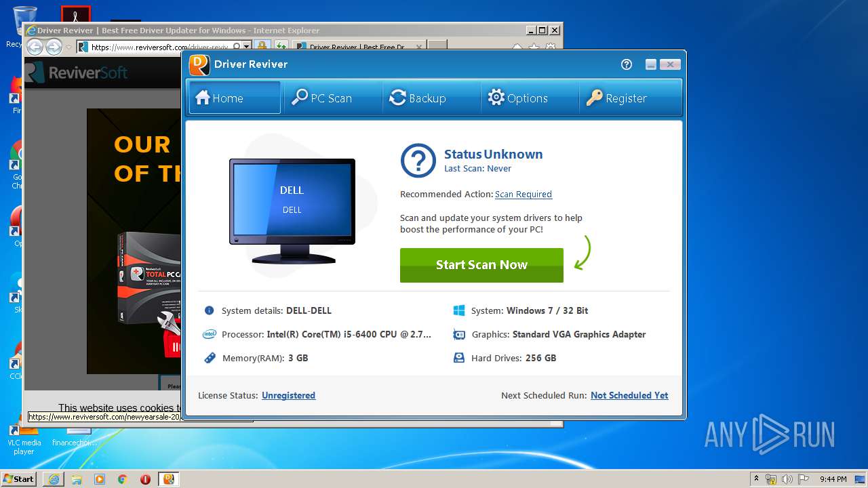This screenshot has height=488, width=868.
Task: Open Internet Explorer from the taskbar
Action: 54,479
